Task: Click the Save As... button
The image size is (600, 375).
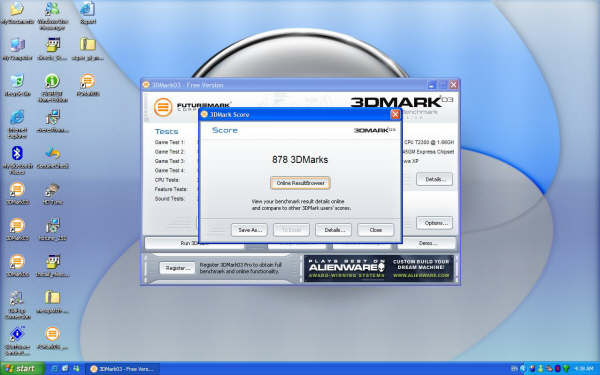Action: [x=249, y=230]
